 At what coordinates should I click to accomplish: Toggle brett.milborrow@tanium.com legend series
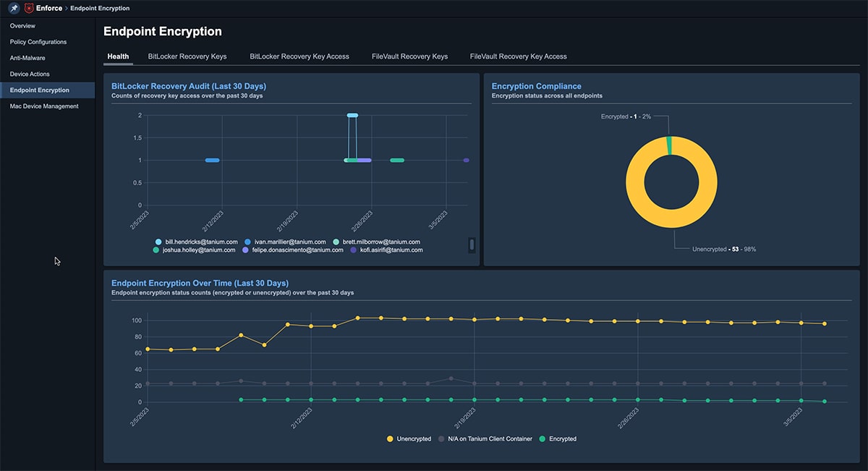coord(336,242)
